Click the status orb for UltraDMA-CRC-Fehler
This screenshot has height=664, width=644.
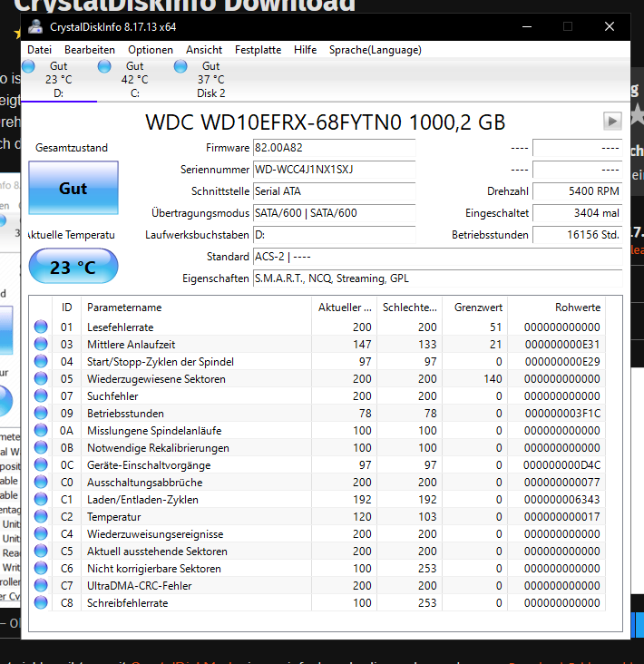(x=41, y=586)
